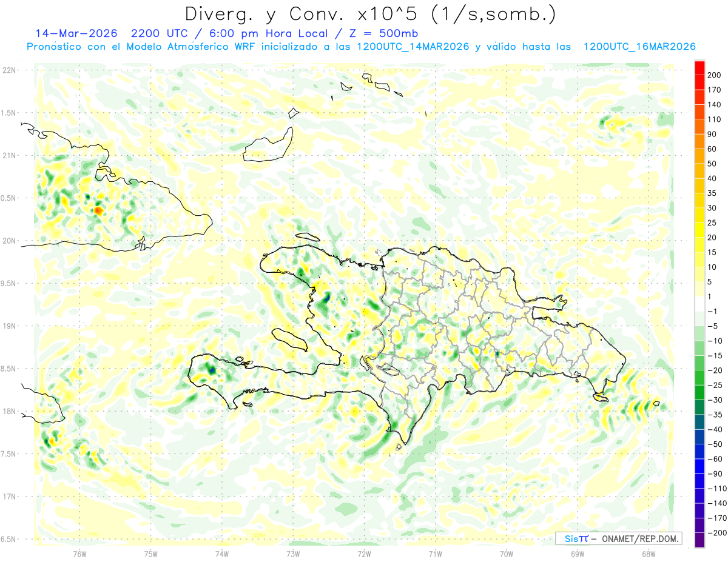Click the "70W" longitude label
This screenshot has width=728, height=562.
(507, 554)
